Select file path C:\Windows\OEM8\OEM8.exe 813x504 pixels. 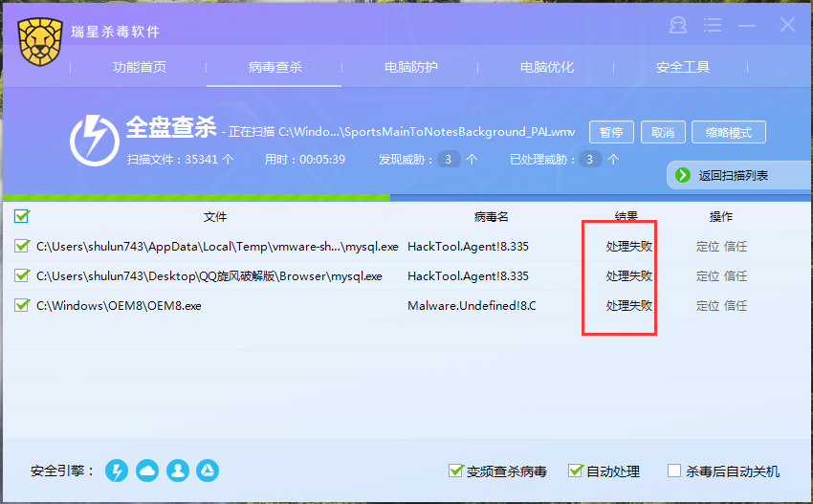point(119,305)
